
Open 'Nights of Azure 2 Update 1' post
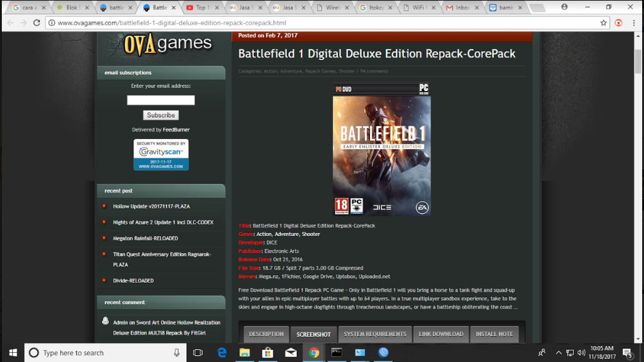(163, 222)
